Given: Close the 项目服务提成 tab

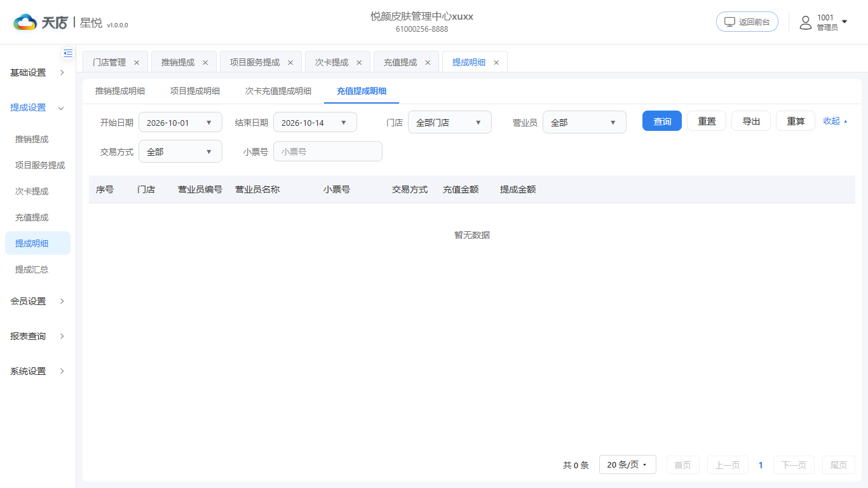Looking at the screenshot, I should [x=290, y=62].
